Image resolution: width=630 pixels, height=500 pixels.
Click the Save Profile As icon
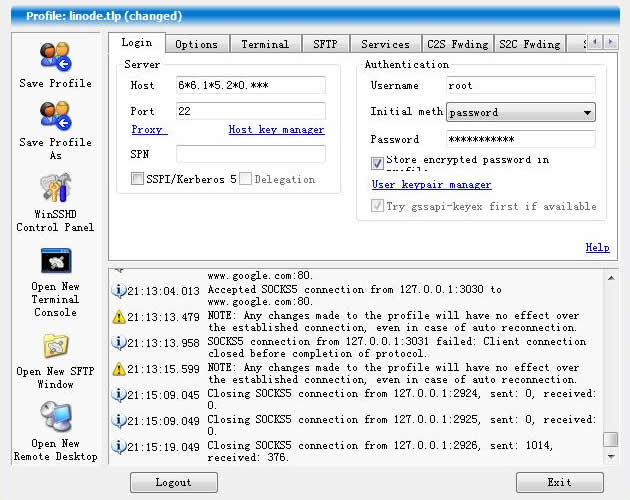[55, 116]
